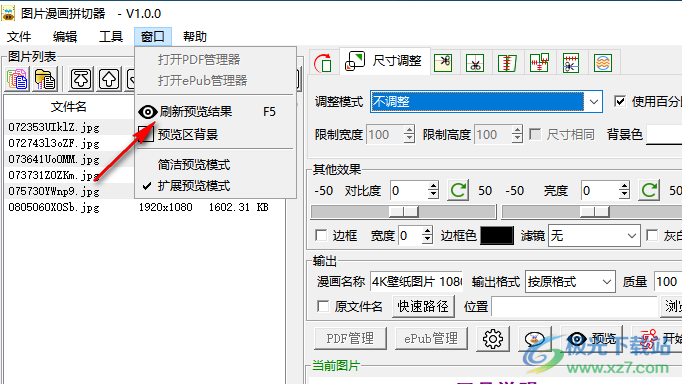Open the watermark tab with wavy lines

(603, 63)
